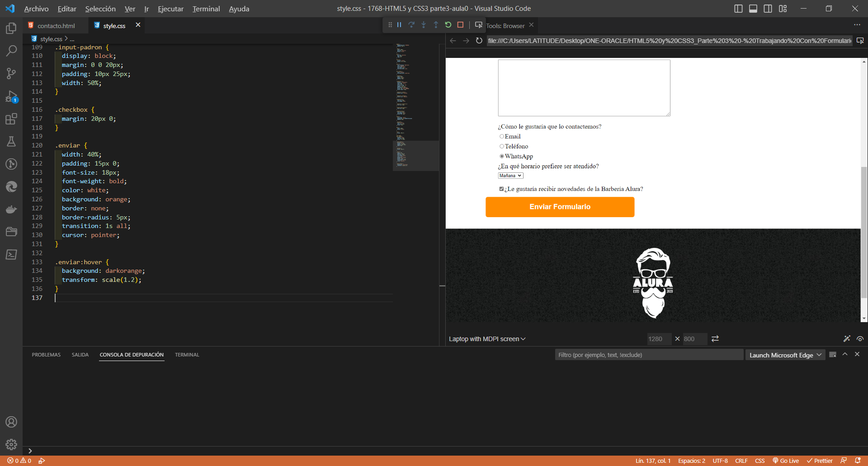
Task: Open the Laptop with MDPI screen device dropdown
Action: tap(487, 339)
